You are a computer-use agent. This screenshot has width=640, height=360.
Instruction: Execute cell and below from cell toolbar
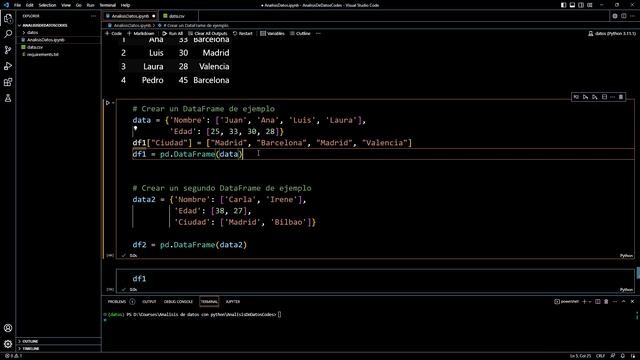click(595, 97)
